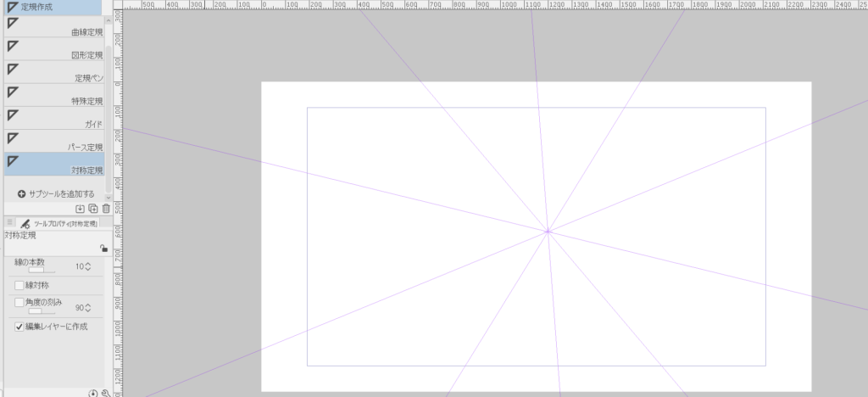Screen dimensions: 868x397
Task: Click the 線の本数 value stepper arrows
Action: (87, 266)
